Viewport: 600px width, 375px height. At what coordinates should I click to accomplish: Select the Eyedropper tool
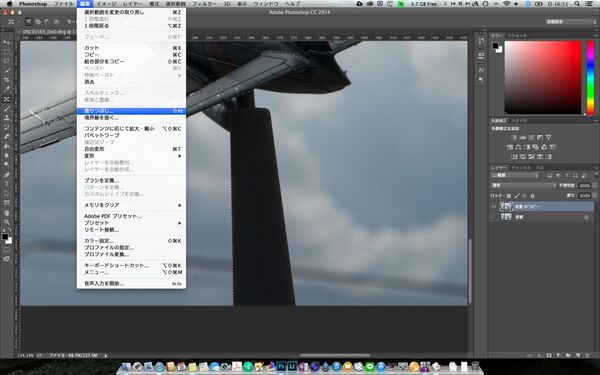[x=7, y=89]
